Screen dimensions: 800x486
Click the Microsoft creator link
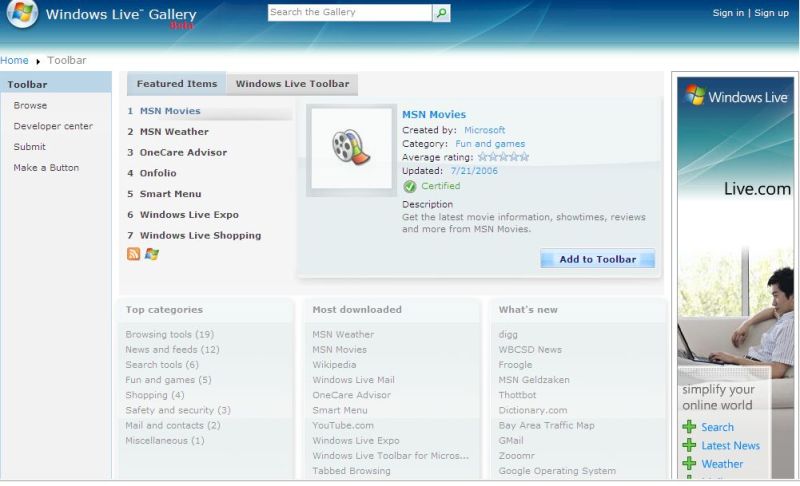[x=485, y=130]
